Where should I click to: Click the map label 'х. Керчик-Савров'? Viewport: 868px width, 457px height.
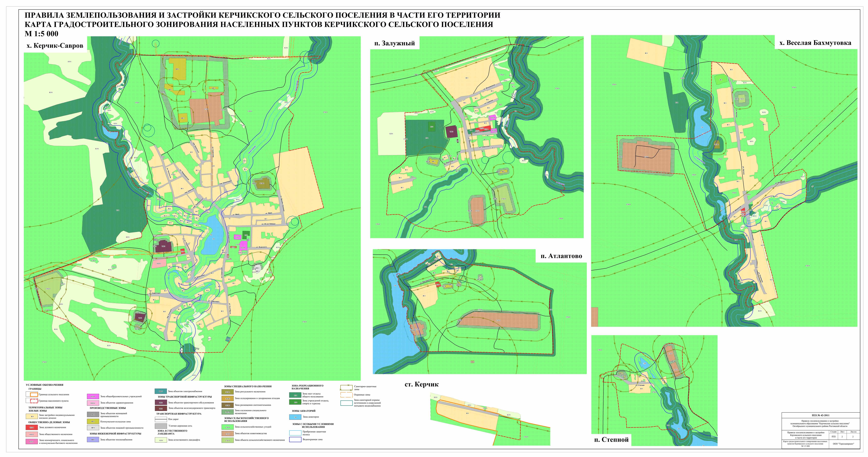55,45
